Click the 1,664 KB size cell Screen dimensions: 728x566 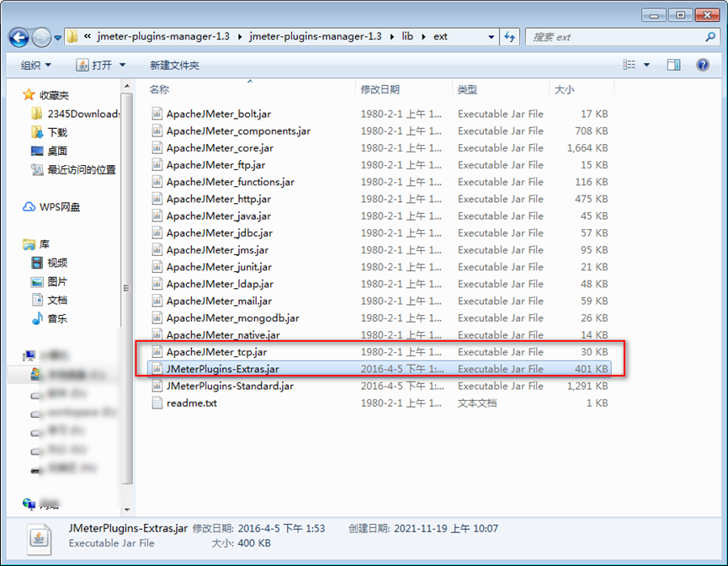coord(587,147)
